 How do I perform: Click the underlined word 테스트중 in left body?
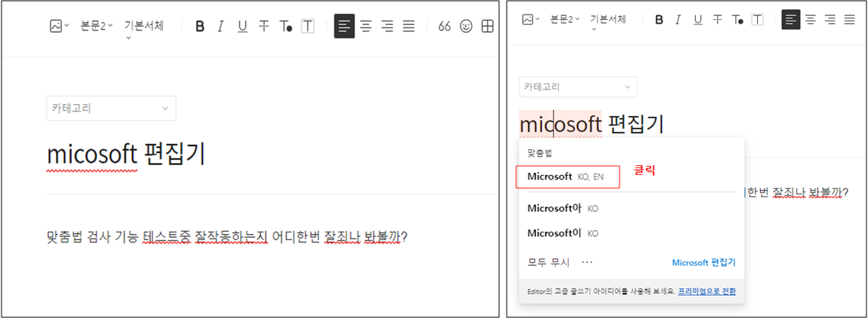(x=167, y=237)
